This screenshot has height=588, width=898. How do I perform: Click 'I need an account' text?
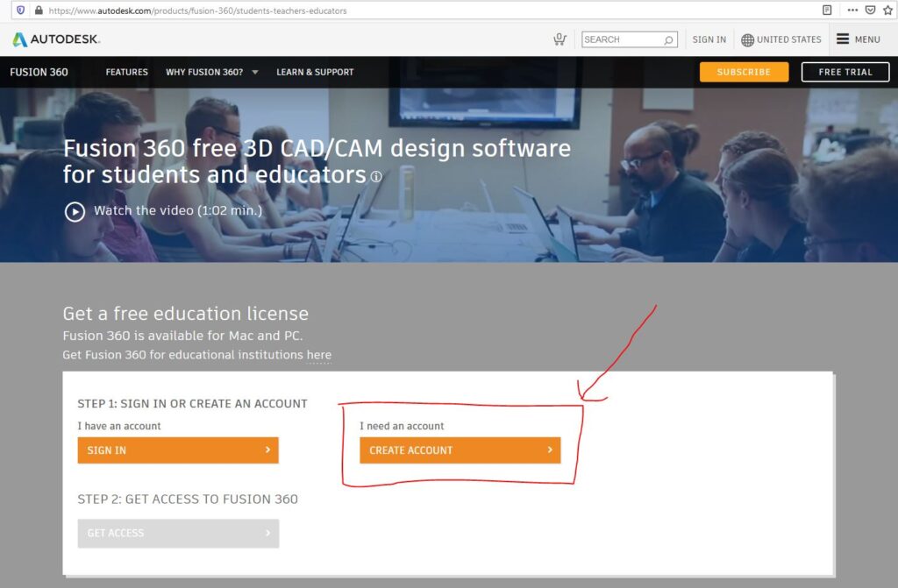pyautogui.click(x=402, y=426)
